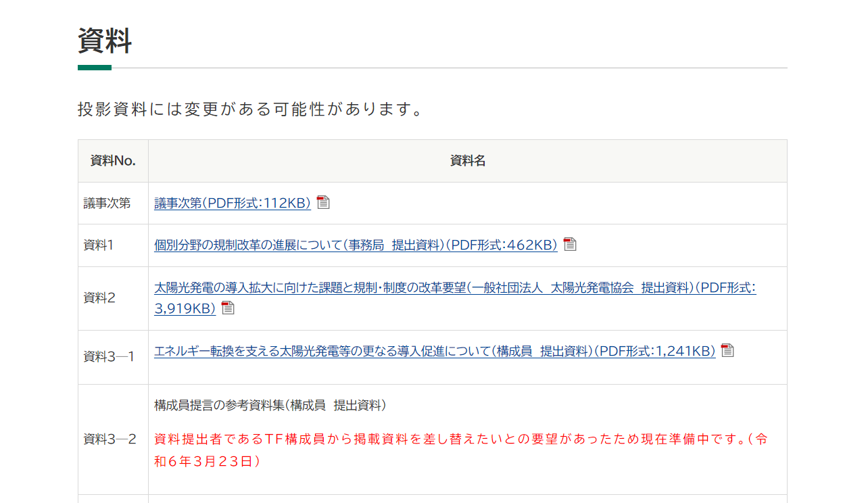Open the 議事次第 PDF link
This screenshot has width=868, height=503.
tap(233, 203)
